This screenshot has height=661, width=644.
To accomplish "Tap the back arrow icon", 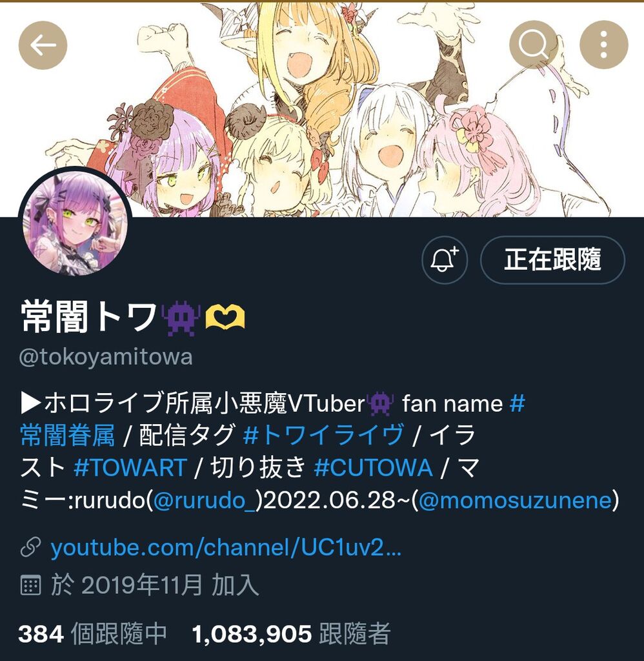I will point(43,45).
